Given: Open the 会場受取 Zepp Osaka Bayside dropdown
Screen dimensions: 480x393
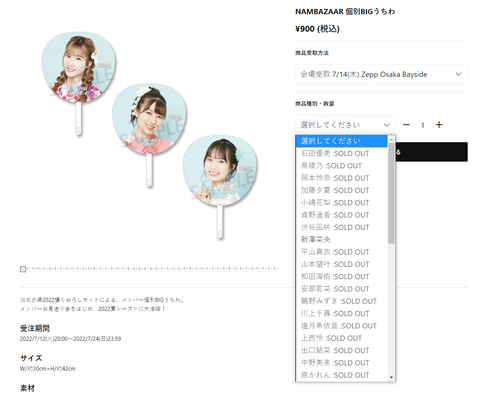Looking at the screenshot, I should pyautogui.click(x=381, y=74).
